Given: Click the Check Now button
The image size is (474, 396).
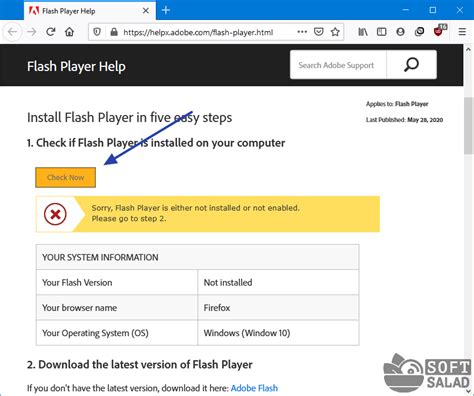Looking at the screenshot, I should pyautogui.click(x=66, y=177).
